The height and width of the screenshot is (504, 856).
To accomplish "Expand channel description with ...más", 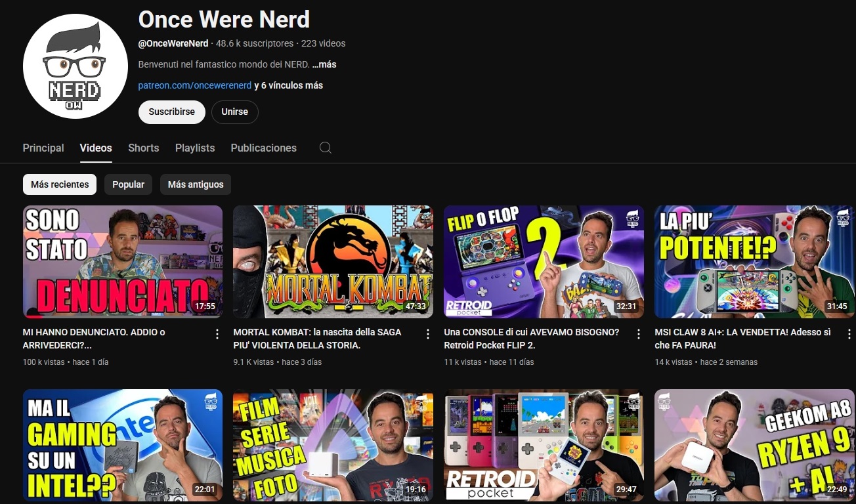I will [x=324, y=64].
